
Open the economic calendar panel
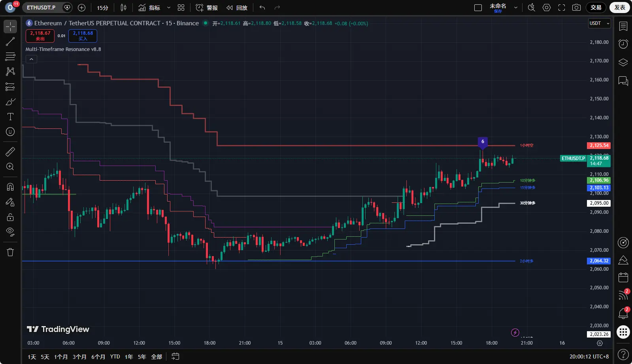[x=623, y=277]
